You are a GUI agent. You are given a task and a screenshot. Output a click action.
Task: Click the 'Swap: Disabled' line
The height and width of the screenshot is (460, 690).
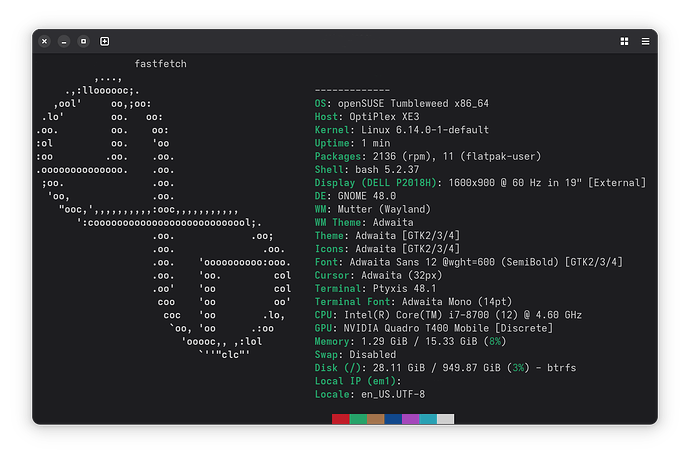click(355, 354)
